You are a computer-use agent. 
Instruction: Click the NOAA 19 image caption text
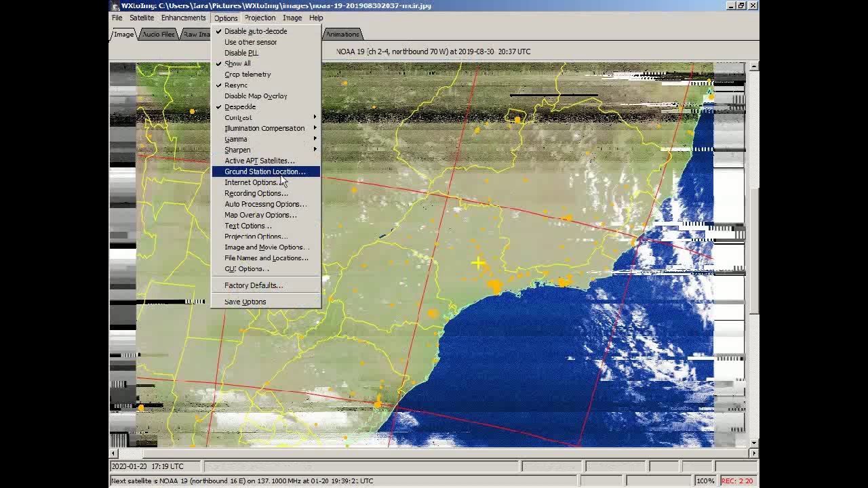(433, 52)
